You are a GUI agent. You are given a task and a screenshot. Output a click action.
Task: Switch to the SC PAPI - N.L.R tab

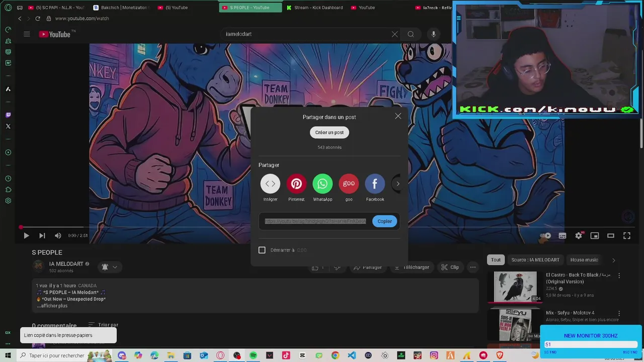(56, 8)
